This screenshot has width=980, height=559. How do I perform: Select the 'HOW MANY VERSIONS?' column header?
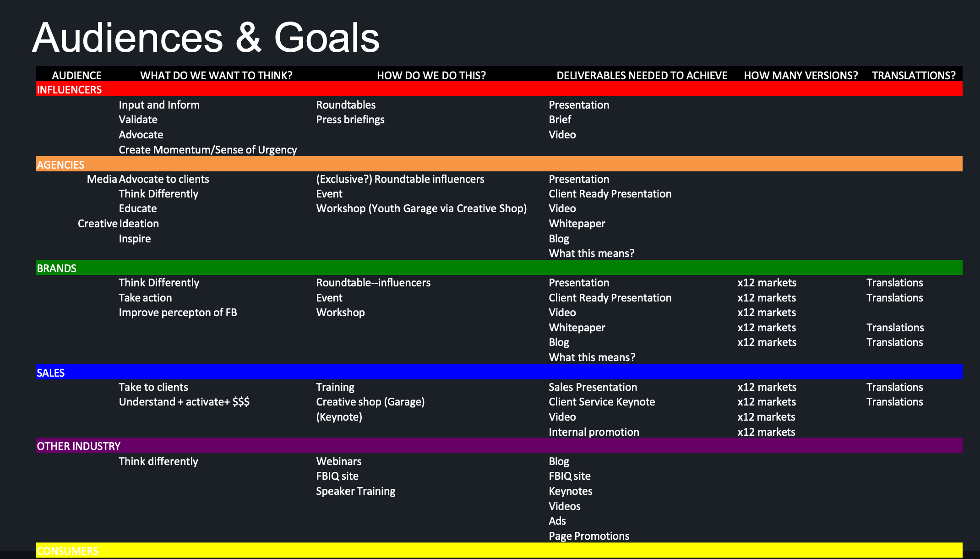(800, 75)
